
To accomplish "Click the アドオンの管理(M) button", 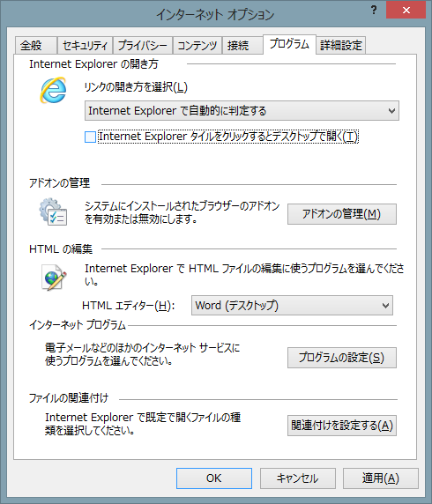I will pyautogui.click(x=341, y=214).
